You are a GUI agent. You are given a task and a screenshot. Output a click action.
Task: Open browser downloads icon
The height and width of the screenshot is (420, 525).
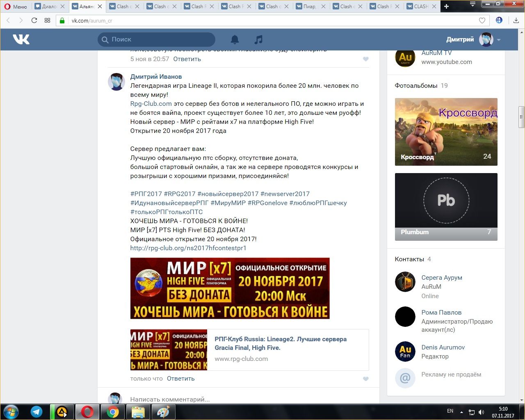[516, 20]
